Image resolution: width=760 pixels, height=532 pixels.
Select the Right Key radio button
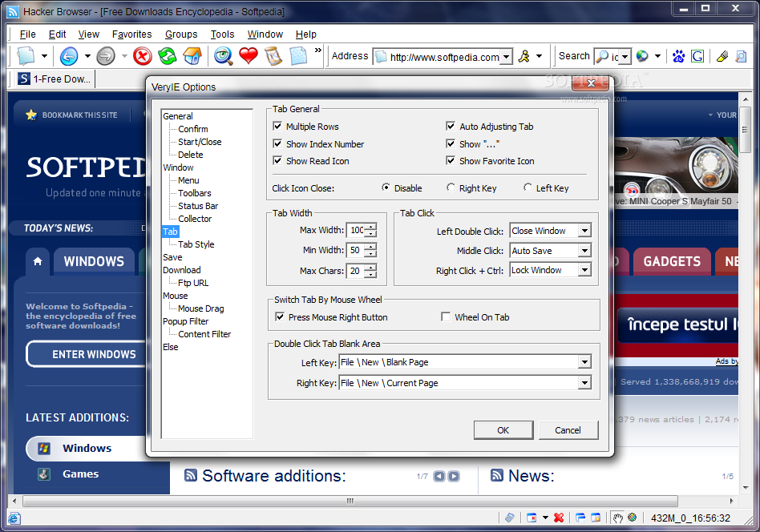point(451,187)
